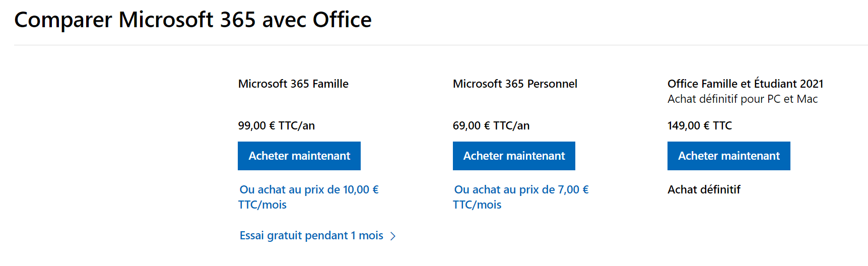Select the Office Famille et Étudiant 2021 title
Image resolution: width=868 pixels, height=266 pixels.
[x=745, y=84]
